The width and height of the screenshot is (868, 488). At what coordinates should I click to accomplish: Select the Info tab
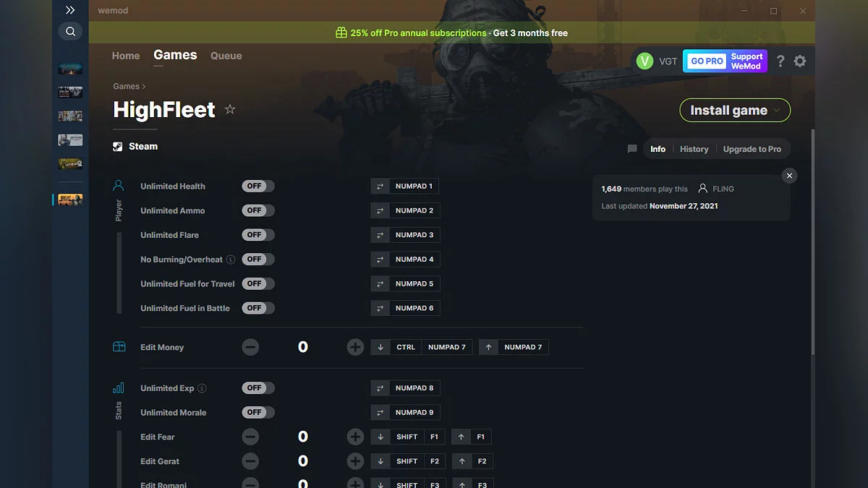658,149
